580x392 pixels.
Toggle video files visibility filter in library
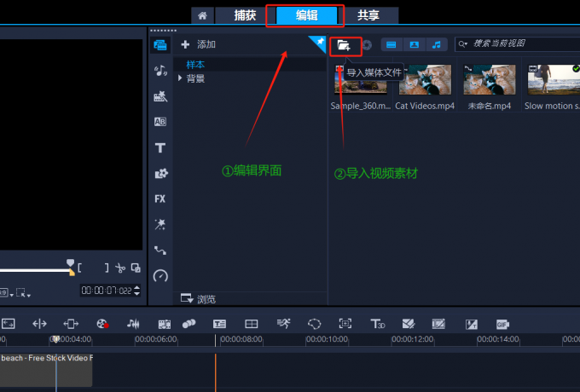click(391, 44)
